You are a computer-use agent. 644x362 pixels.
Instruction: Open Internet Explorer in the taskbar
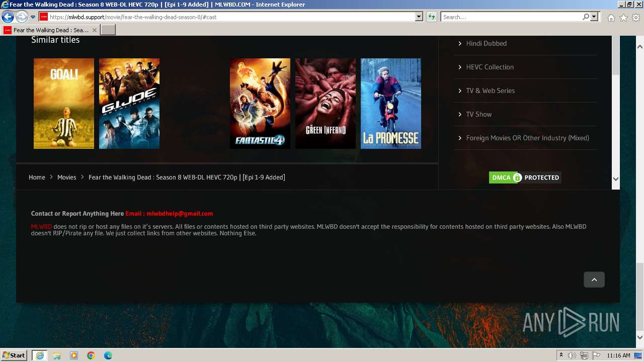click(x=40, y=355)
